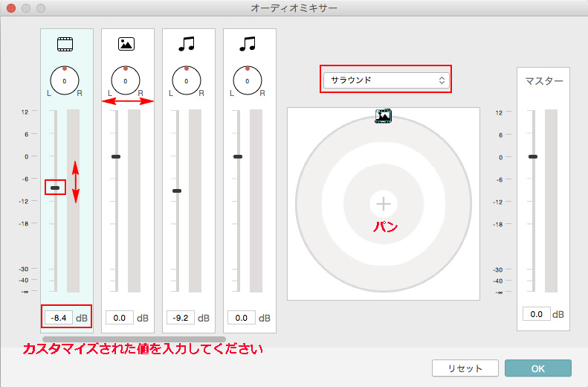Click the Master volume fader handle

pos(533,156)
